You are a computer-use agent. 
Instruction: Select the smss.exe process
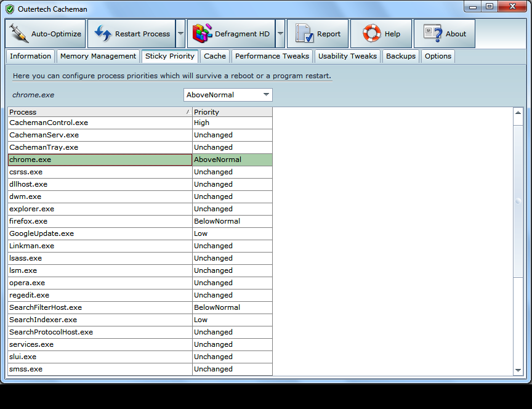[x=100, y=369]
